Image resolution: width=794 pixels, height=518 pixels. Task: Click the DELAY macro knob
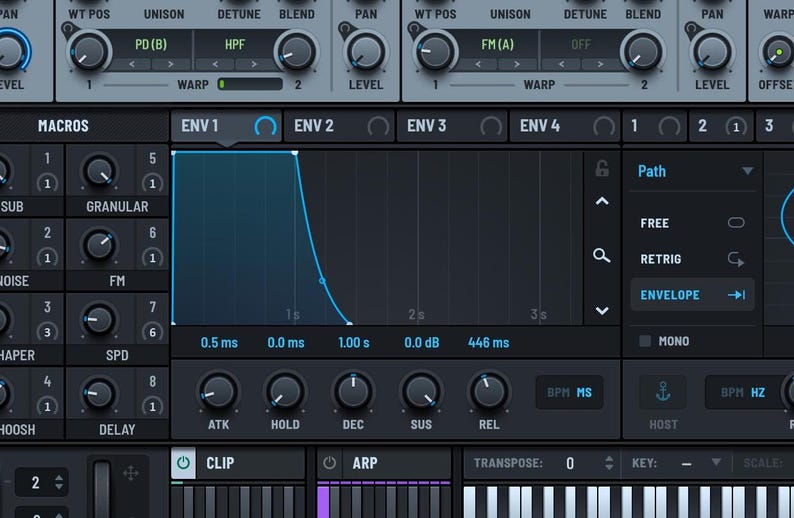(x=99, y=394)
